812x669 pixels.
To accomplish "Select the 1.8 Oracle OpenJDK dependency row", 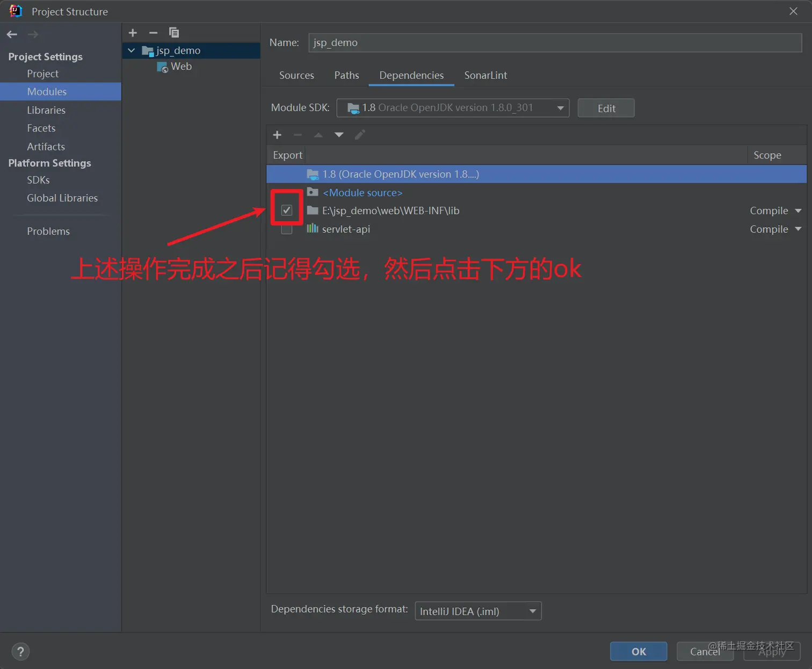I will pos(536,174).
